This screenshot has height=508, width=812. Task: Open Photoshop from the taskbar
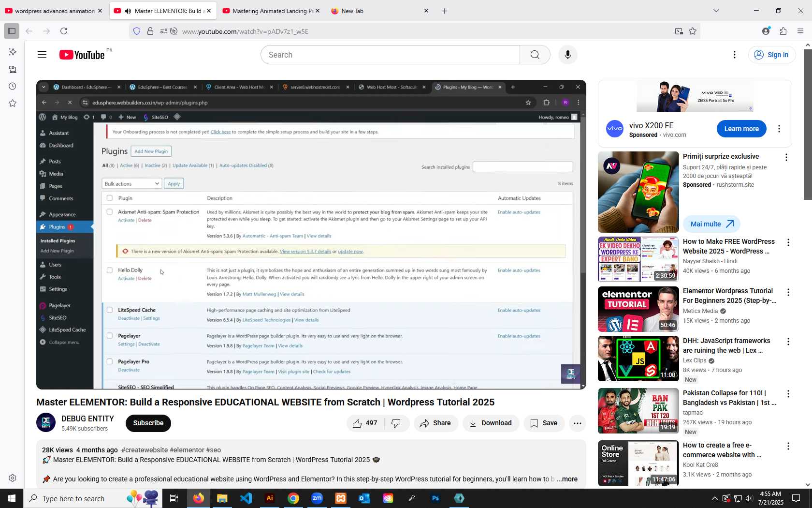point(435,498)
